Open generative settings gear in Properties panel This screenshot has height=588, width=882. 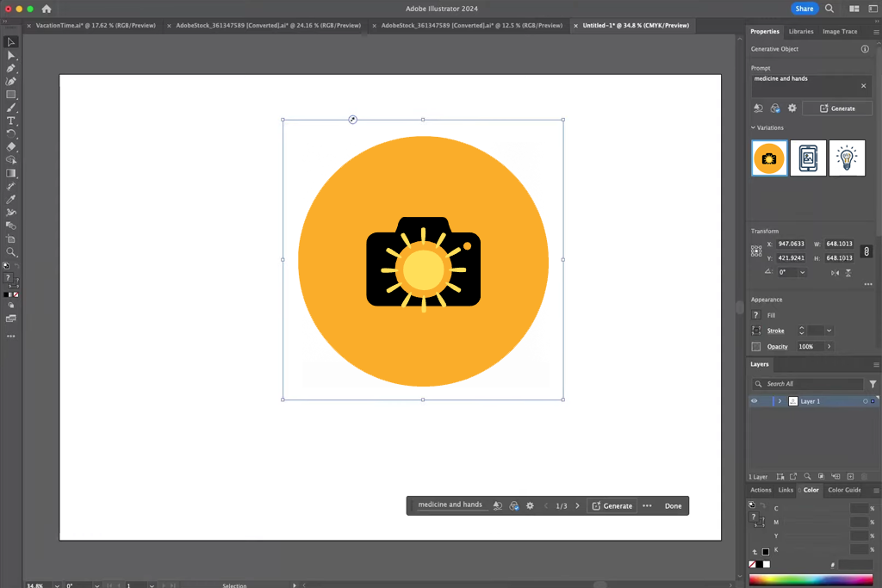(x=792, y=108)
